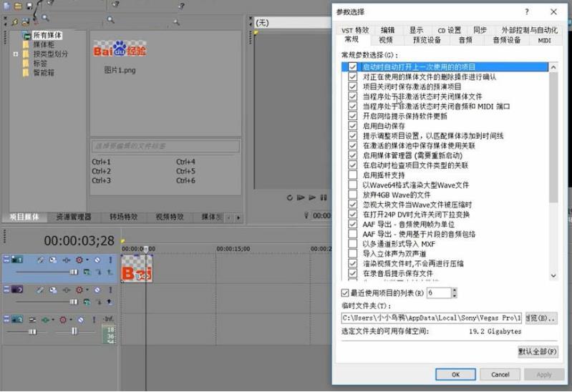
Task: Toggle 启用自动保存 checkbox
Action: coord(352,126)
